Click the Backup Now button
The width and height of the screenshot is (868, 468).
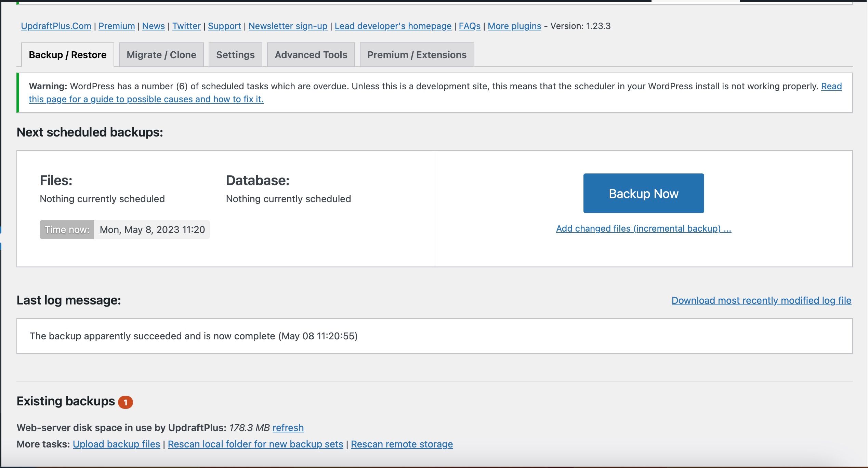pos(643,193)
